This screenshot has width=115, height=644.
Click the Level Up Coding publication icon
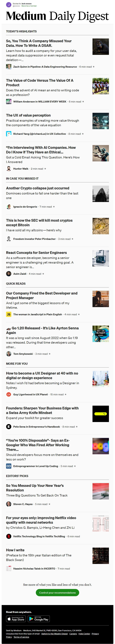pos(9,466)
